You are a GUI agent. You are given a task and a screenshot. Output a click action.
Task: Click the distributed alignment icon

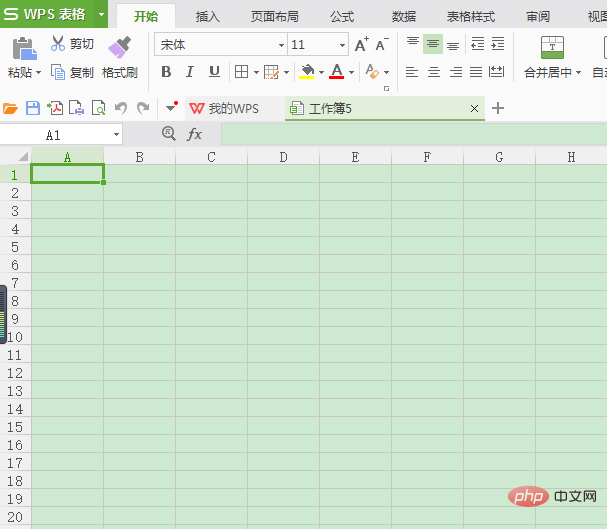point(496,72)
